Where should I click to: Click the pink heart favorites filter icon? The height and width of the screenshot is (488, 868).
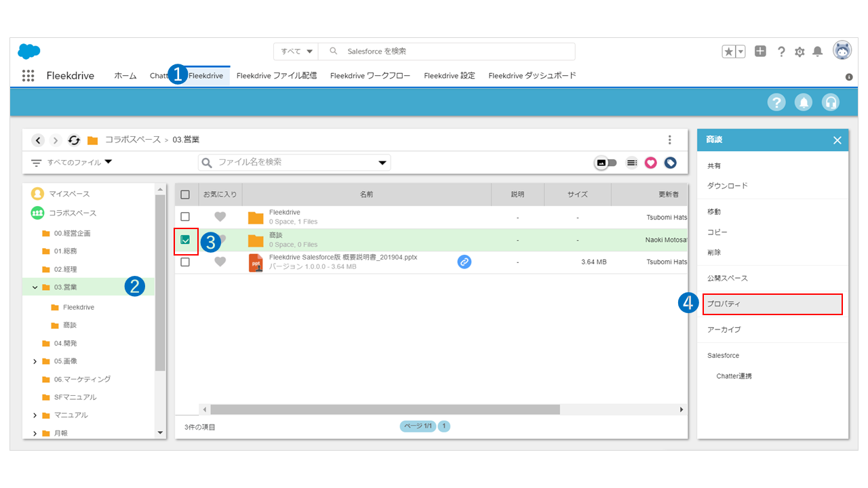pos(651,163)
